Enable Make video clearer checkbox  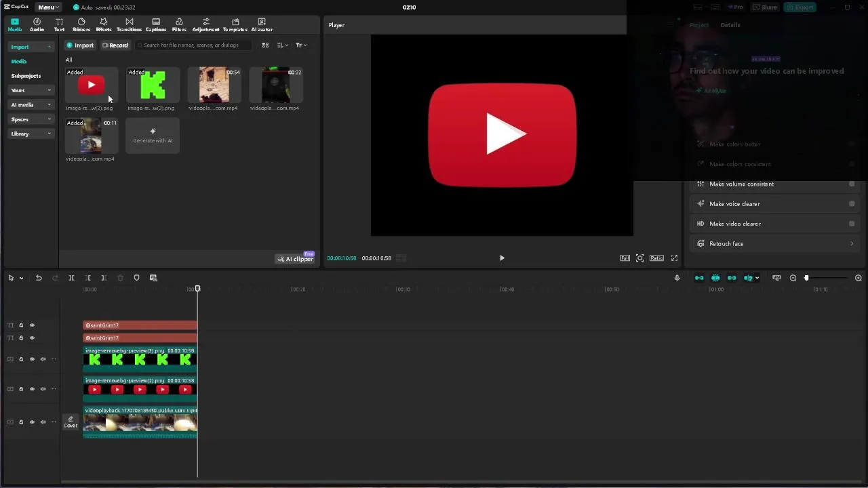[x=852, y=224]
